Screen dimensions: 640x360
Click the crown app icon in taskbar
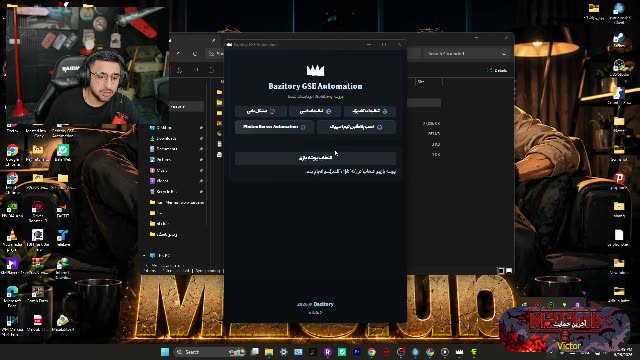point(459,352)
